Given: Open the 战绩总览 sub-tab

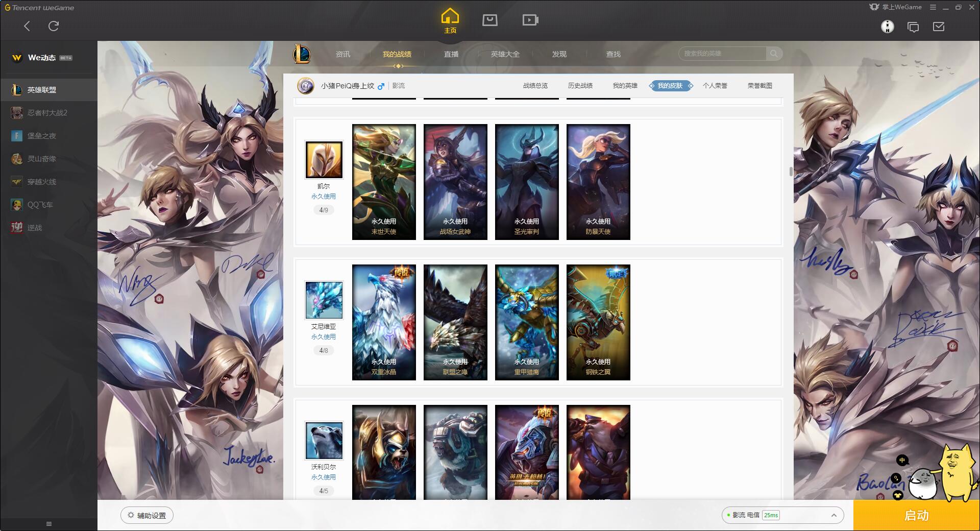Looking at the screenshot, I should [535, 86].
